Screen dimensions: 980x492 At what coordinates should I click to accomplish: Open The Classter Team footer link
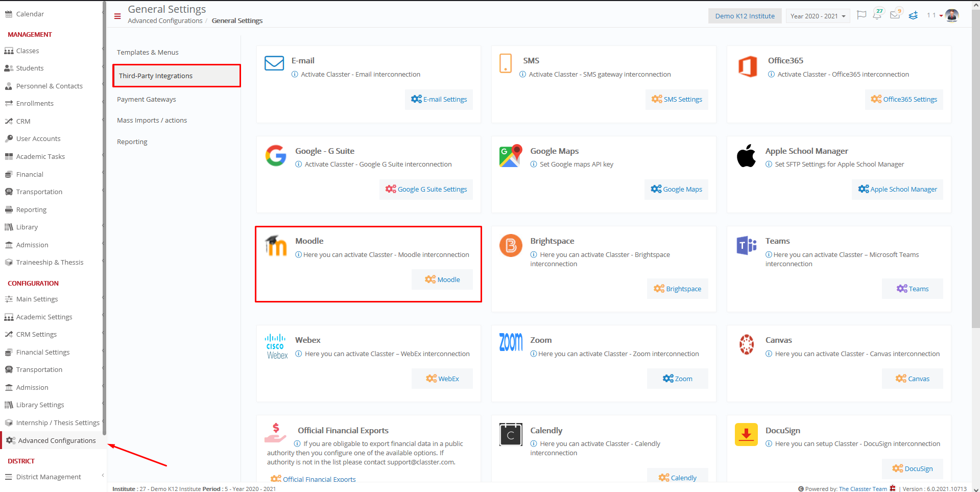point(863,489)
